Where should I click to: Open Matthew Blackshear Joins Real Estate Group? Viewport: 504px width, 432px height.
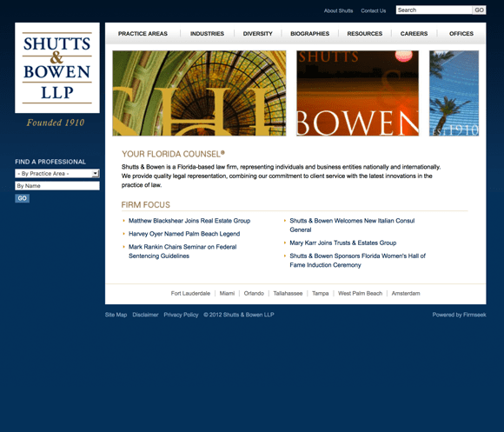click(189, 221)
